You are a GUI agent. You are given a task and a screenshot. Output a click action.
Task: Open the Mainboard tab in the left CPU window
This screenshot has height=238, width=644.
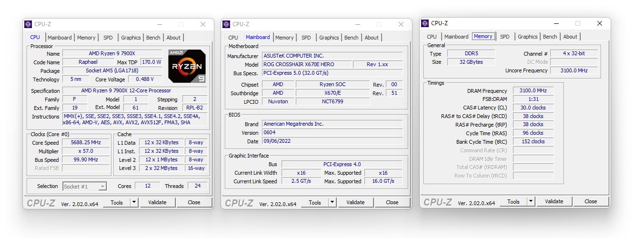click(60, 38)
